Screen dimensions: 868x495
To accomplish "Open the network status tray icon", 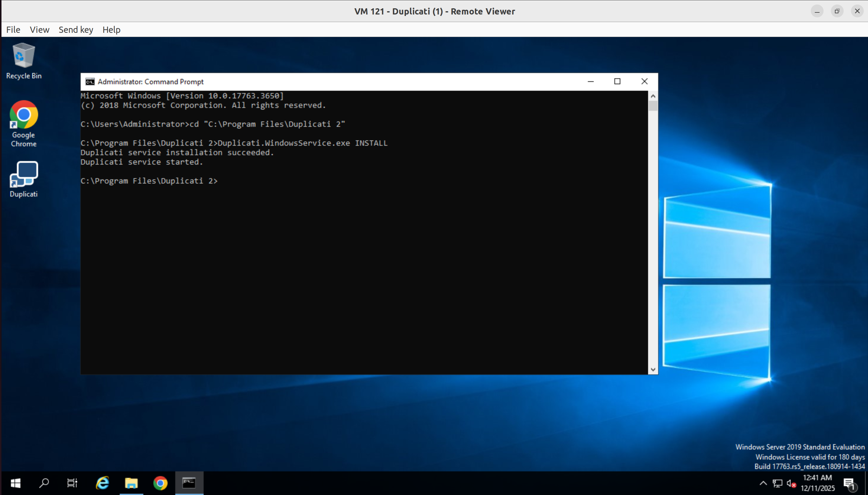I will 777,483.
